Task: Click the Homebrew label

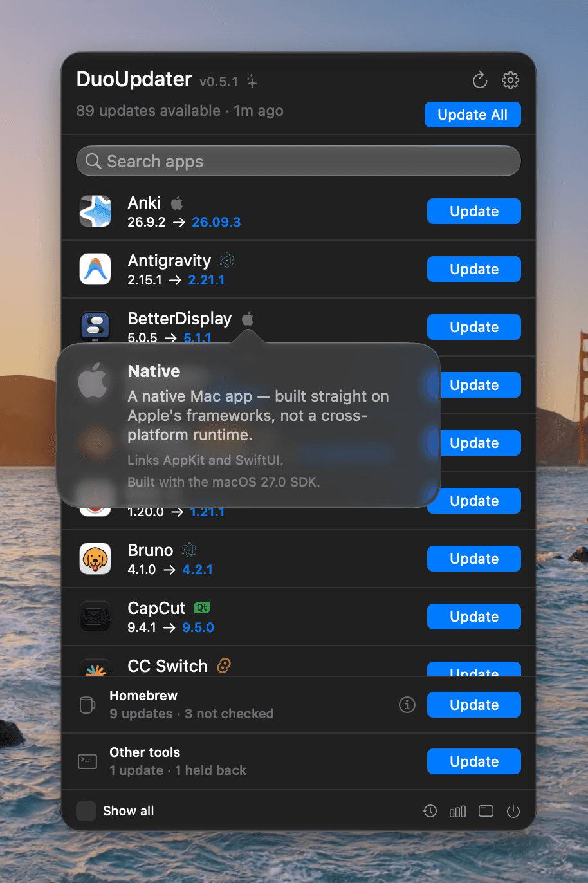Action: point(143,696)
